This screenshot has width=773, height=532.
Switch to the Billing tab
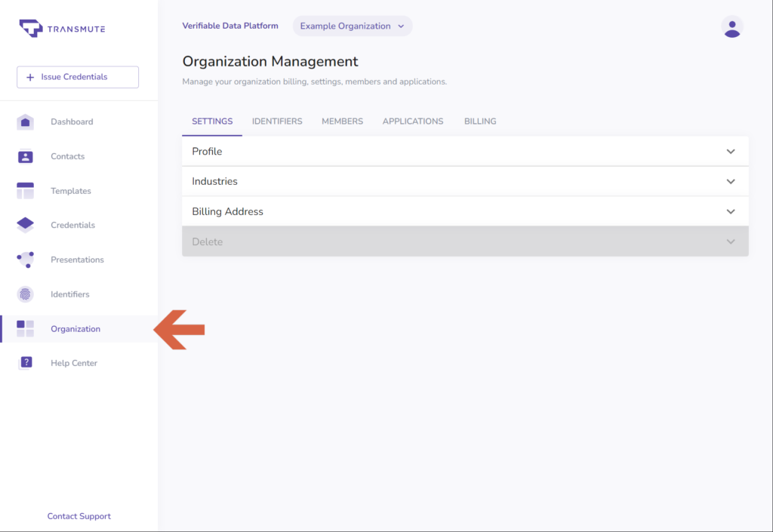coord(480,121)
